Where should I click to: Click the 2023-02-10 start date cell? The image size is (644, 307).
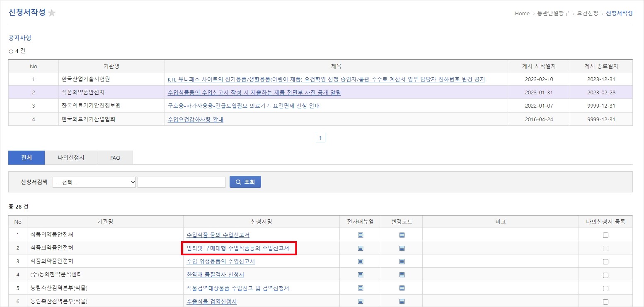(539, 79)
